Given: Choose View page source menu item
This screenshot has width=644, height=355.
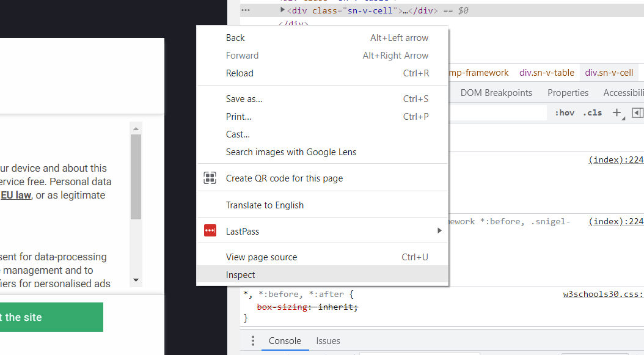Looking at the screenshot, I should tap(262, 257).
